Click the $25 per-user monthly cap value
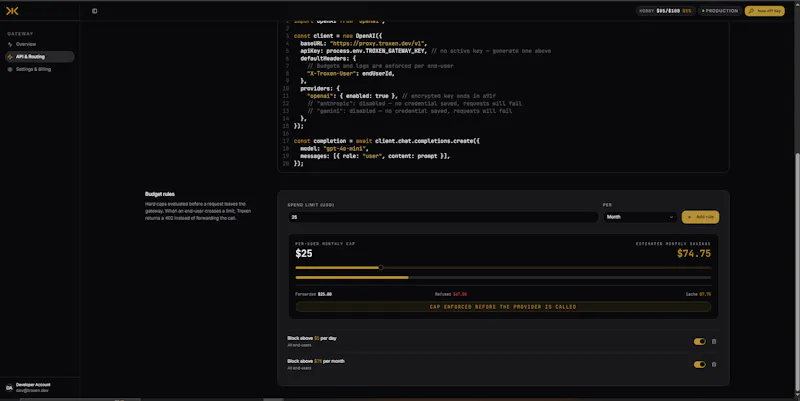Screen dimensions: 800x401 pos(304,254)
